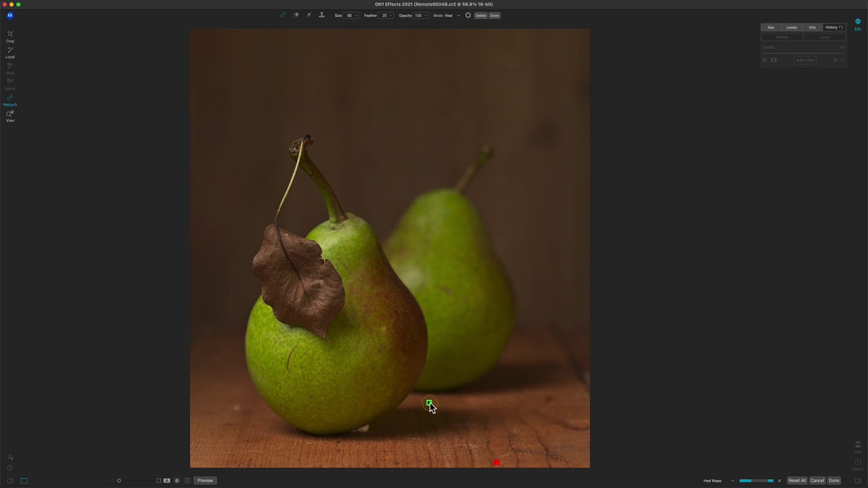Toggle the right panel visibility icon
Screen dimensions: 868x488
tap(858, 481)
